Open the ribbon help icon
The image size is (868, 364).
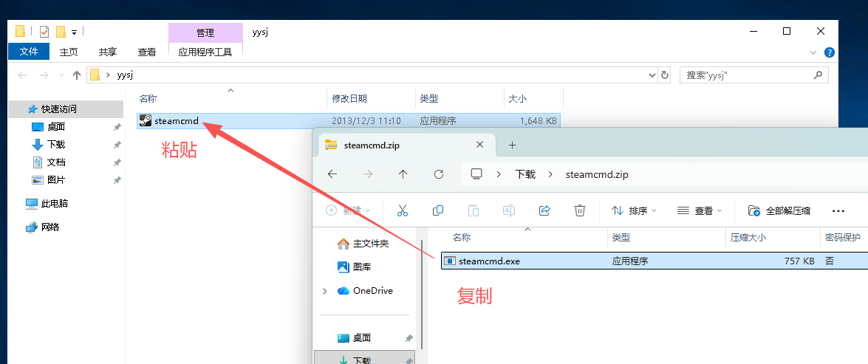tap(830, 52)
